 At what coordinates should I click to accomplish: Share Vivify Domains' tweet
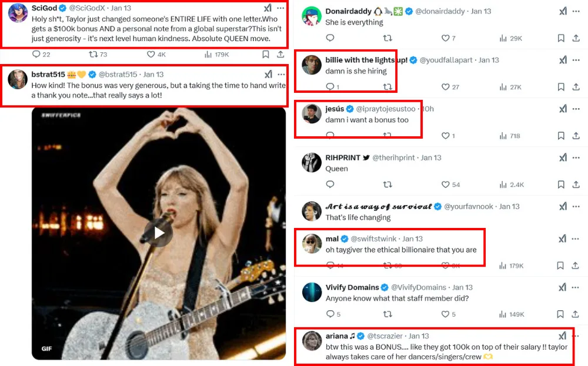[x=576, y=314]
